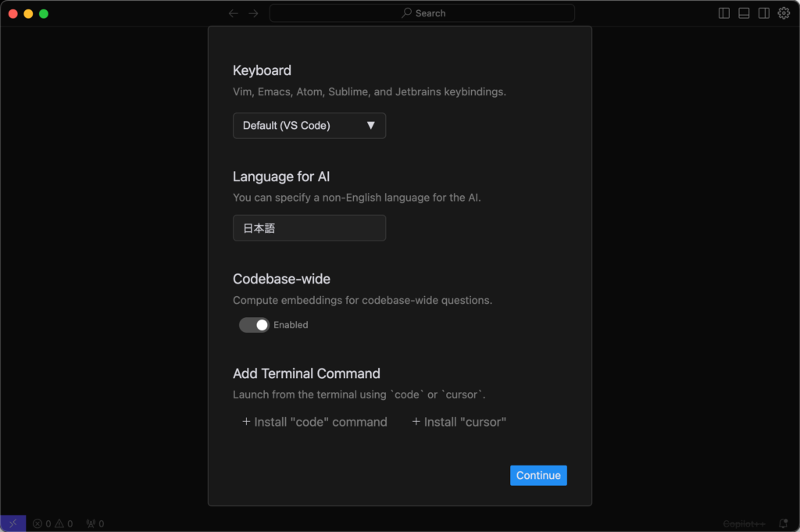
Task: Close the window with the red button
Action: click(13, 14)
